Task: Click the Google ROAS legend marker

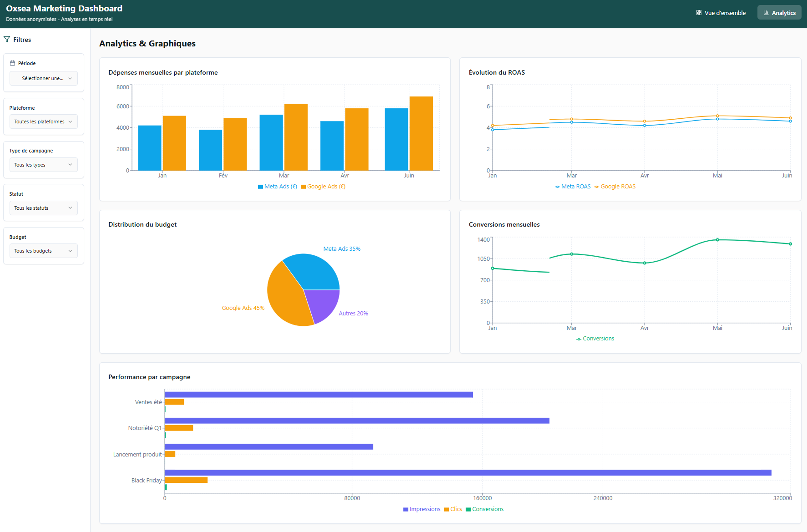Action: [596, 187]
